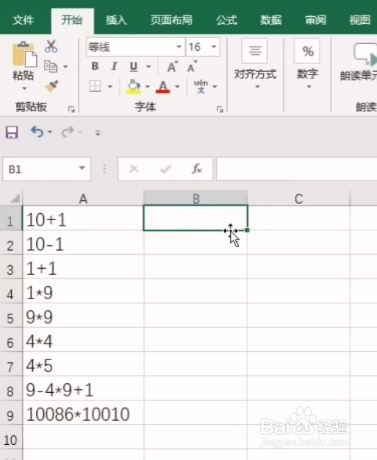Click the Borders icon
377x460 pixels.
point(95,86)
